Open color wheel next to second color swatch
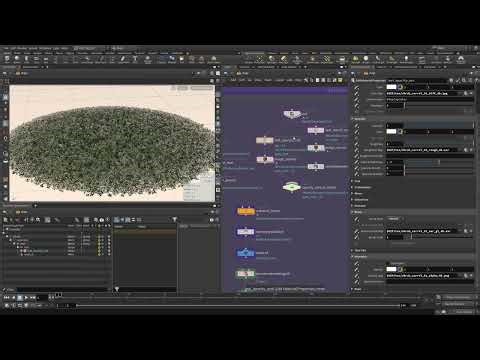Image resolution: width=480 pixels, height=360 pixels. (400, 131)
